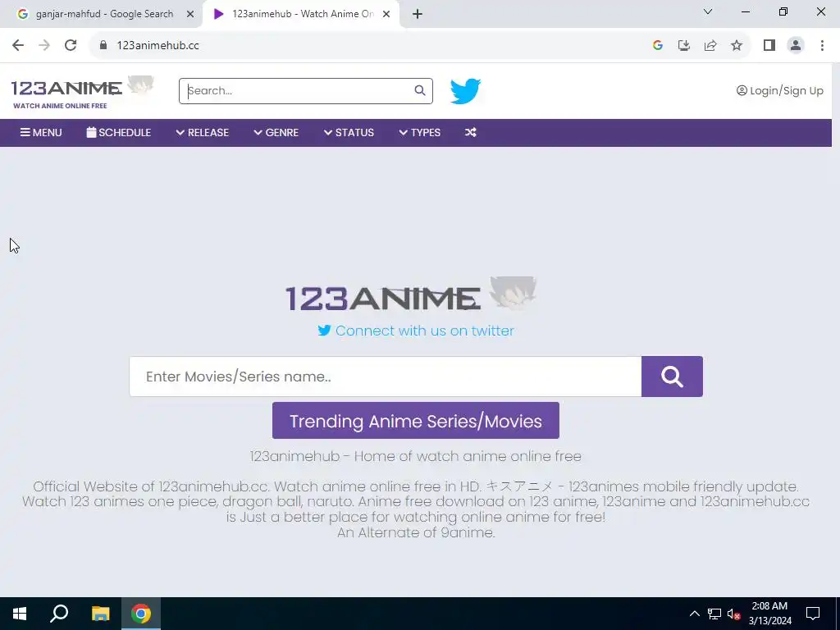Show hidden system tray icons

tap(694, 614)
